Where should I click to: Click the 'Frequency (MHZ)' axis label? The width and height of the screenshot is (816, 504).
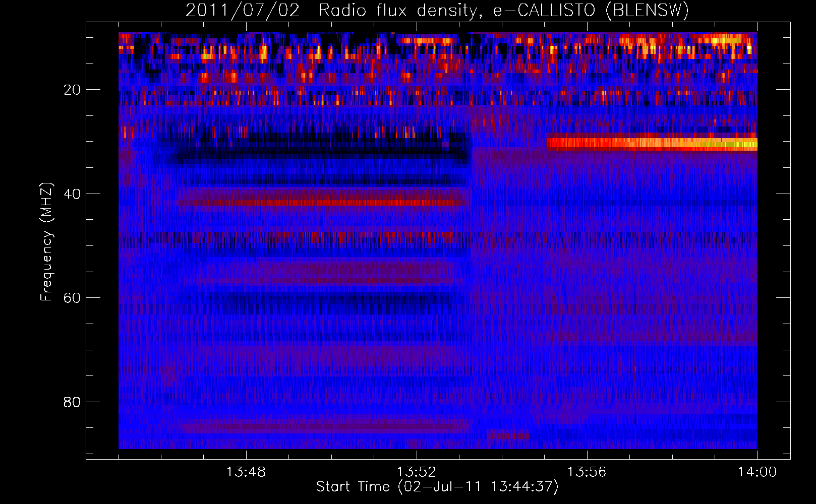click(x=46, y=242)
